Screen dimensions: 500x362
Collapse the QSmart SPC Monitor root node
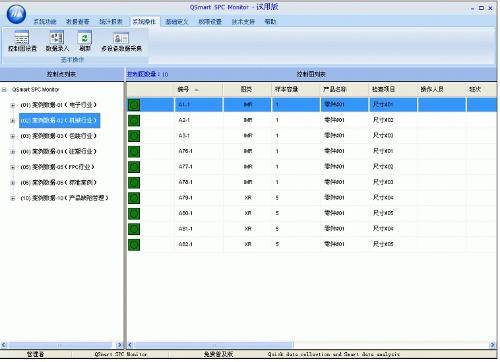4,90
